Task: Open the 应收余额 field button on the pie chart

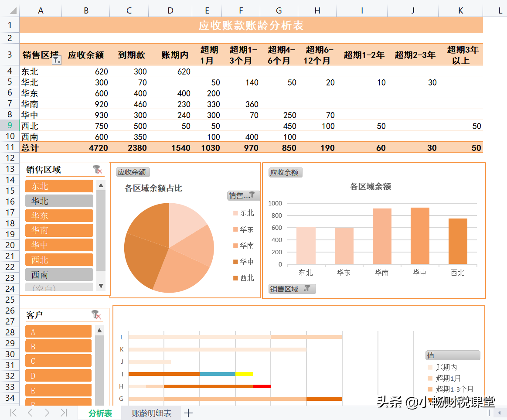Action: pyautogui.click(x=133, y=172)
